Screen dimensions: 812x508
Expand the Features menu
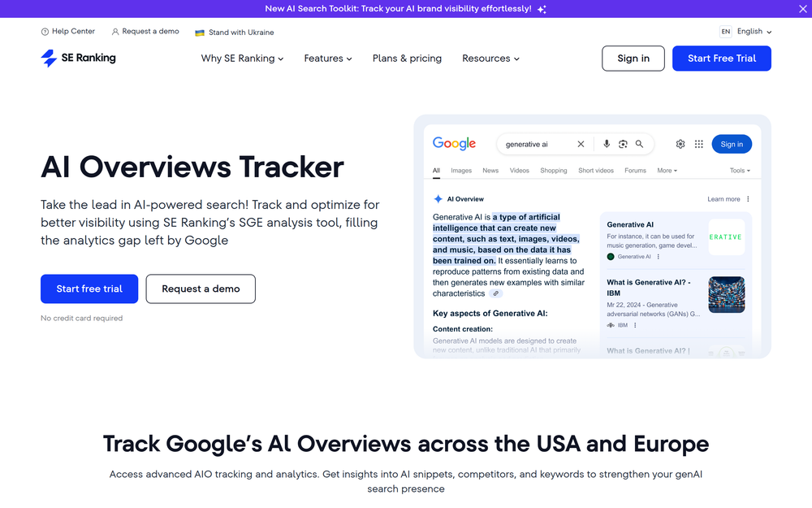[x=328, y=59]
